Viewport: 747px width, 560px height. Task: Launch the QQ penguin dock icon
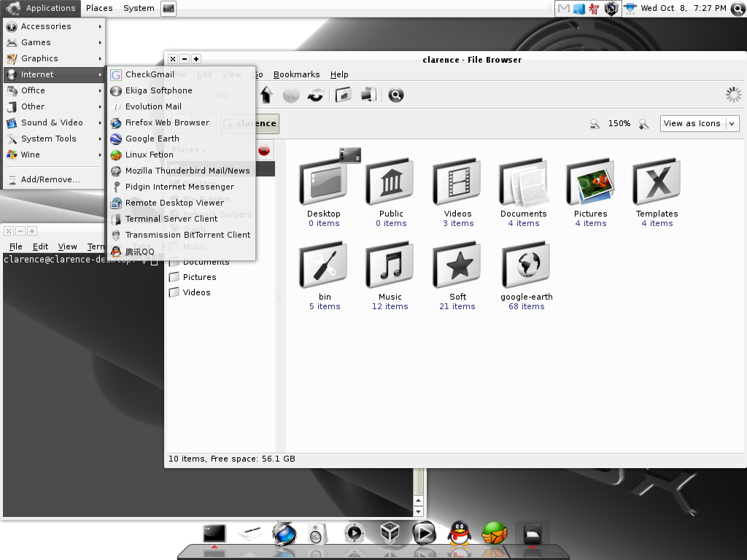point(460,533)
